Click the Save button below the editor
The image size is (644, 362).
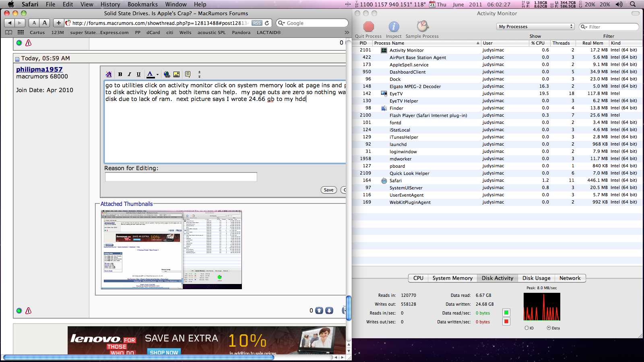click(328, 189)
